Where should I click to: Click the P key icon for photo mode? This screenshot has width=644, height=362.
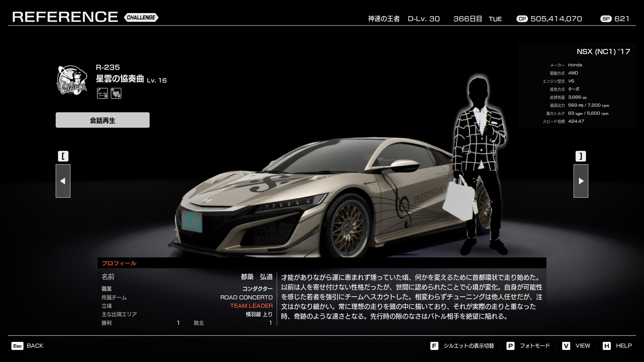511,346
